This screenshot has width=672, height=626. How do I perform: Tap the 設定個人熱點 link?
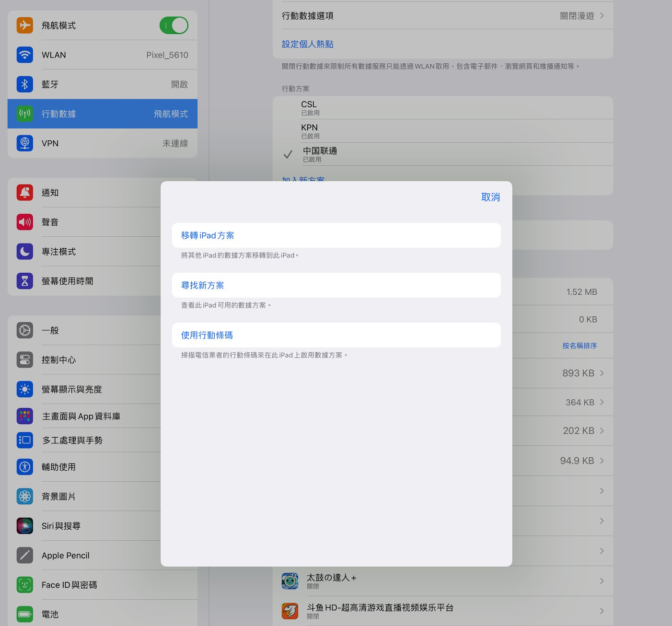click(308, 44)
